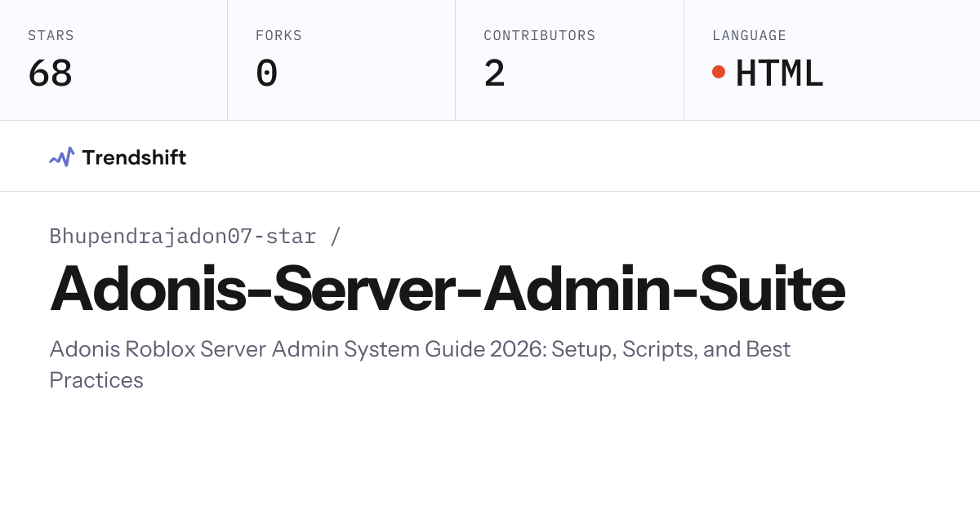
Task: Select the description text beginning 'Adonis Roblox Server'
Action: coord(420,365)
